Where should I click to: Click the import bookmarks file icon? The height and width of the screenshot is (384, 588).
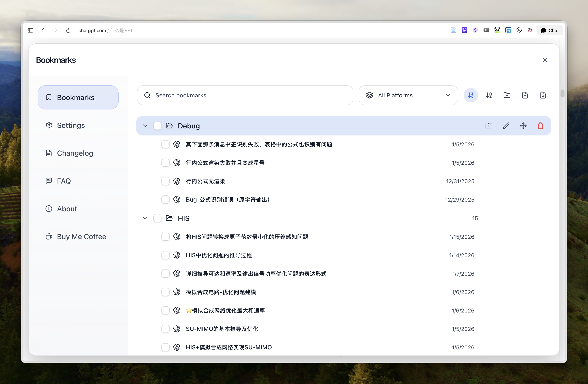tap(543, 95)
